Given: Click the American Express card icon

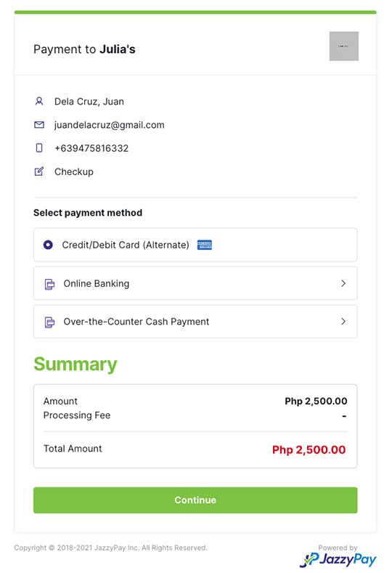Looking at the screenshot, I should 205,245.
